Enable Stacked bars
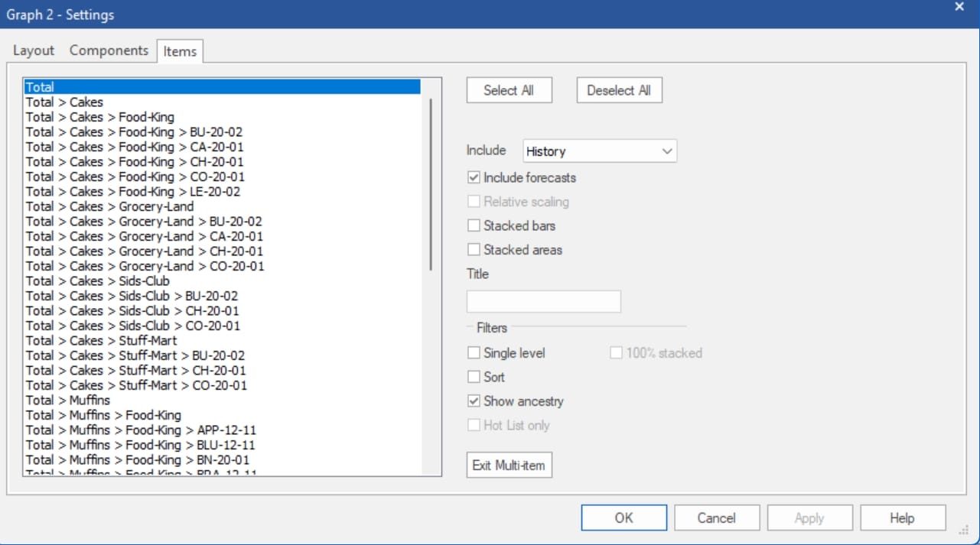The image size is (980, 545). point(475,225)
